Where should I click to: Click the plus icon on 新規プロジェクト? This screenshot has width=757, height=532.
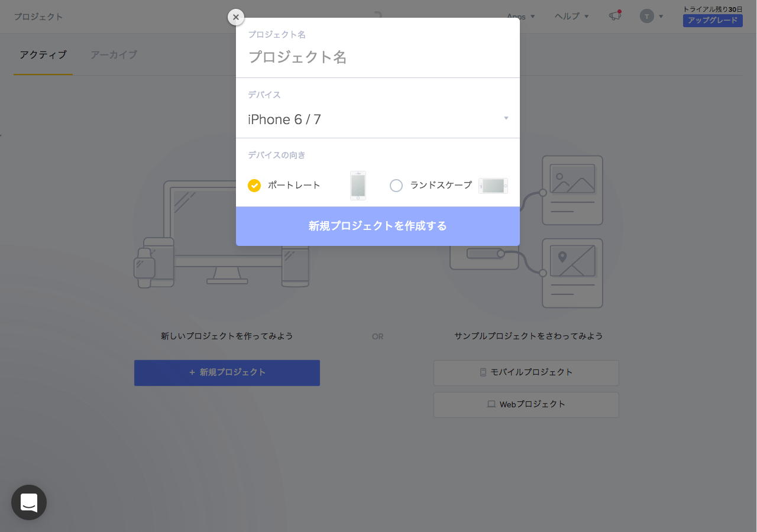pyautogui.click(x=191, y=372)
